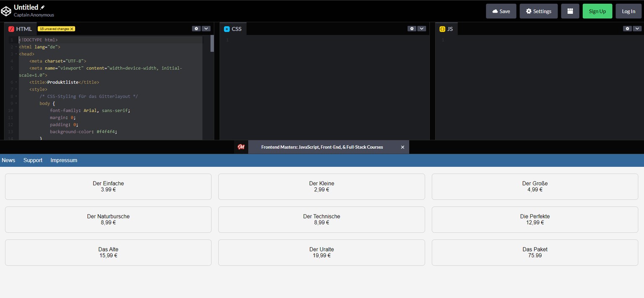This screenshot has height=298, width=644.
Task: Click the Frontend Masters logo icon
Action: click(x=241, y=147)
